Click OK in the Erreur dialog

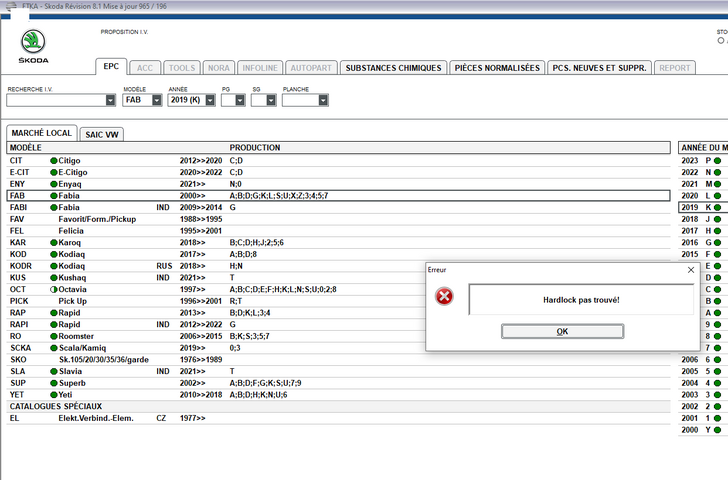pyautogui.click(x=562, y=331)
